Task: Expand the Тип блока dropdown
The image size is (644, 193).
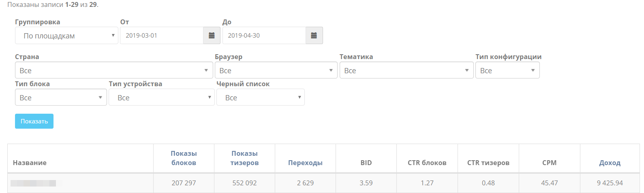Action: 61,98
